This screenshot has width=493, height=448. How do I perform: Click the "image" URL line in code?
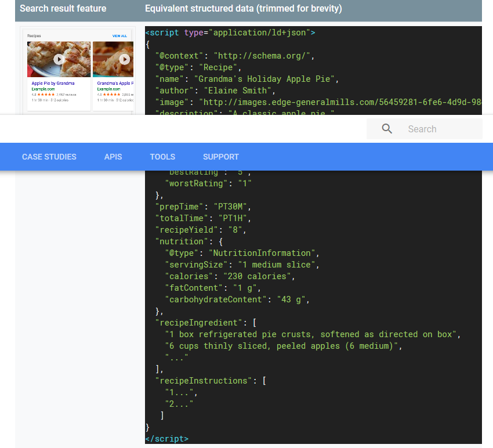(x=318, y=102)
